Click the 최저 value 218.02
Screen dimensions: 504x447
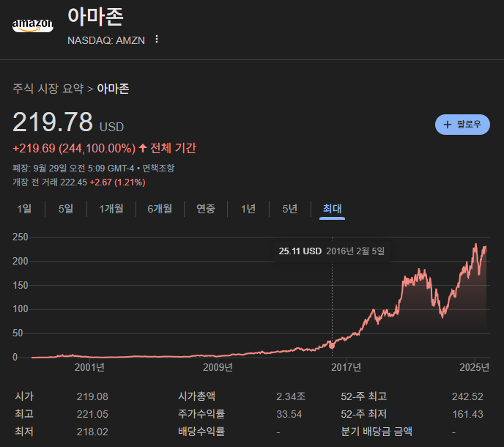pyautogui.click(x=92, y=432)
